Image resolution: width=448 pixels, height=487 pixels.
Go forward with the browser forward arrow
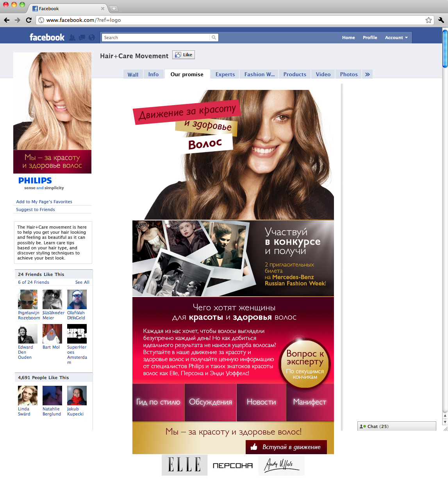[x=18, y=20]
